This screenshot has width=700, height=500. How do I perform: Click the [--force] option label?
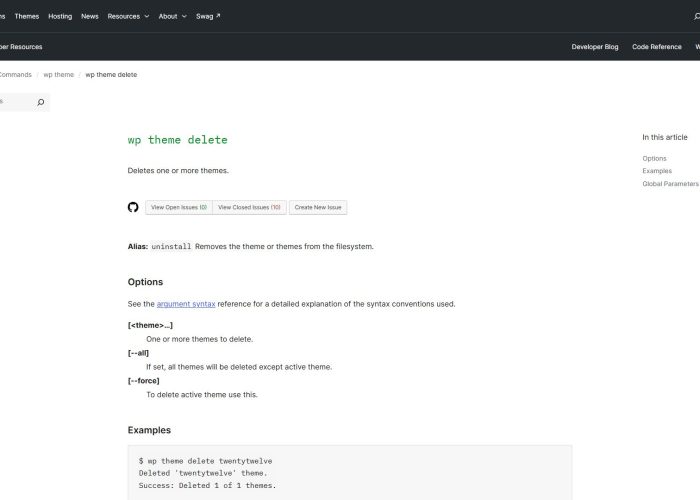pos(143,381)
